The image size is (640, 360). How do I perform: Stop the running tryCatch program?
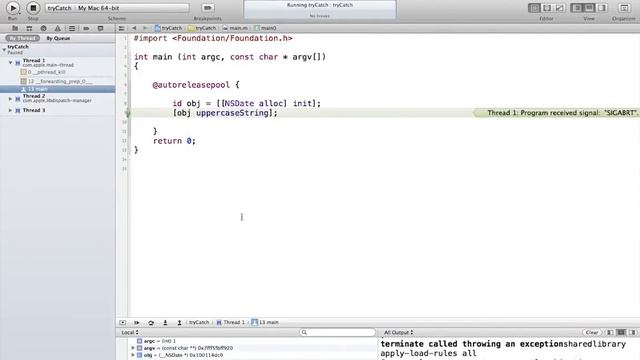click(x=33, y=8)
